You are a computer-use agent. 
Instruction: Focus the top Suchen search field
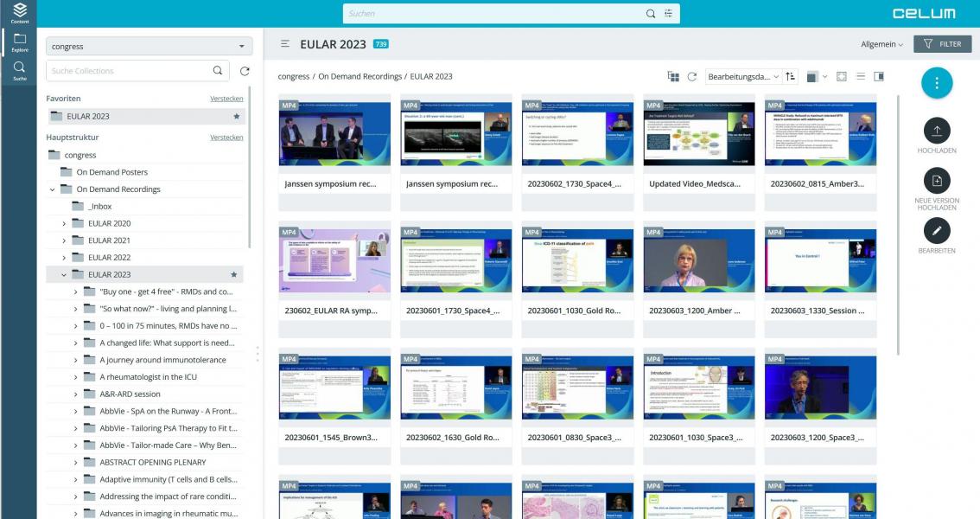[x=493, y=13]
